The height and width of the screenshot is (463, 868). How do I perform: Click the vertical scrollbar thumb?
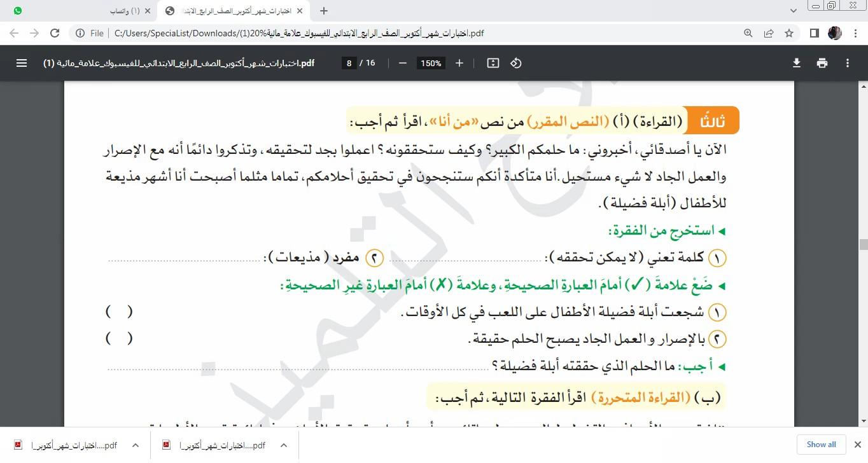click(863, 244)
